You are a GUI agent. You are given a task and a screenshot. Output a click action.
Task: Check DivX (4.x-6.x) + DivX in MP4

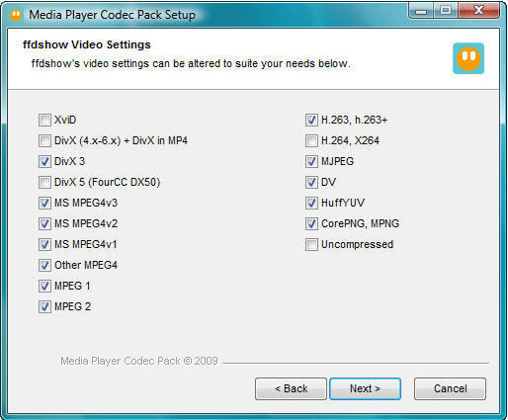(x=44, y=140)
